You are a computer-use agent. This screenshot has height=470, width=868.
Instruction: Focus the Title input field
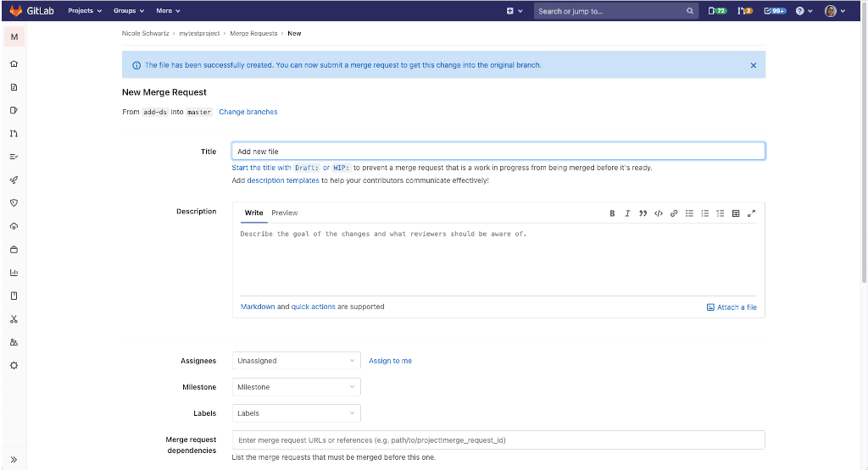(498, 151)
